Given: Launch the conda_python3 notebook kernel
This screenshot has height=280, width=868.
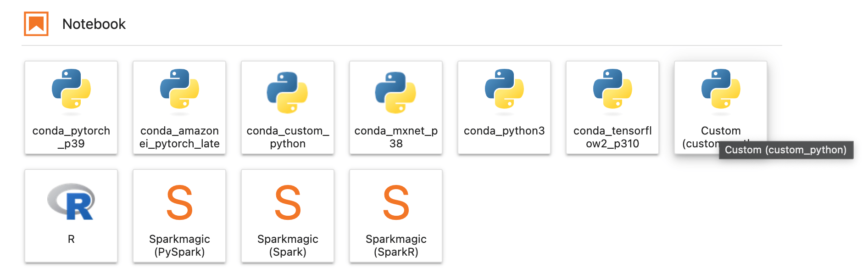Looking at the screenshot, I should click(x=504, y=107).
